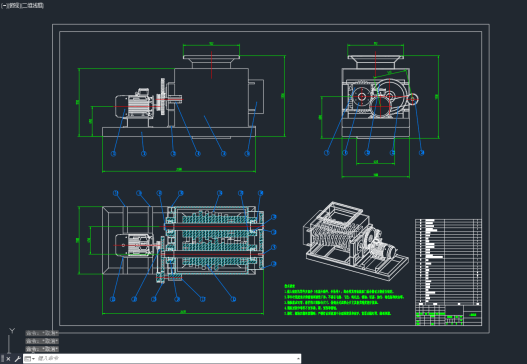Click the title block at drawing corner
Image resolution: width=527 pixels, height=364 pixels.
click(448, 315)
